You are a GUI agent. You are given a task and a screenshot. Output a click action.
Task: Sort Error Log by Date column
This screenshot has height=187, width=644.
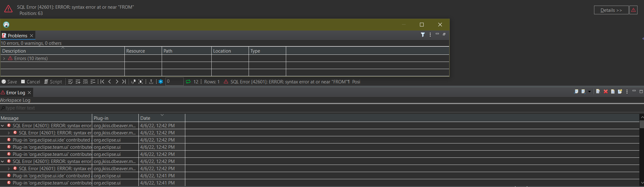162,118
